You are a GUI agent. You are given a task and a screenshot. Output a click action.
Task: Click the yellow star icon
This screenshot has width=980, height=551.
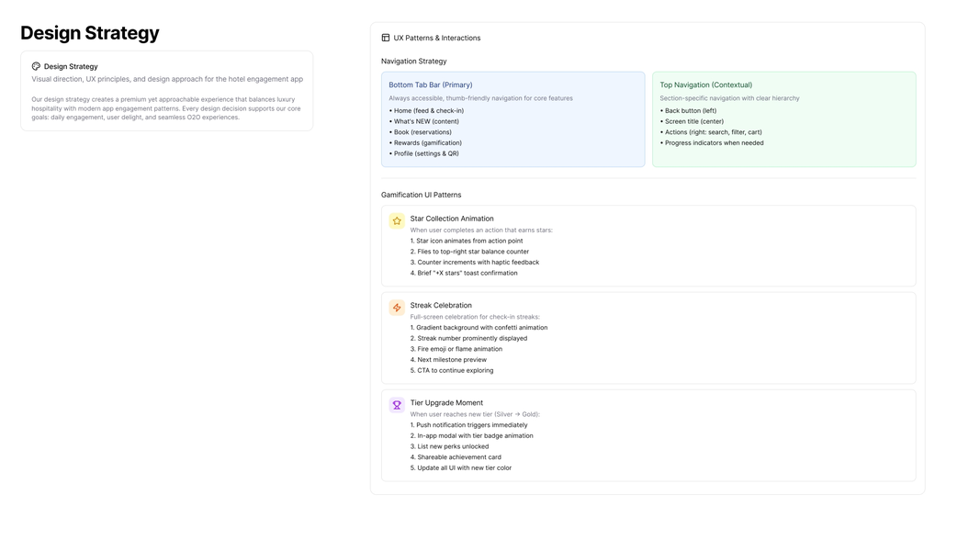click(397, 220)
